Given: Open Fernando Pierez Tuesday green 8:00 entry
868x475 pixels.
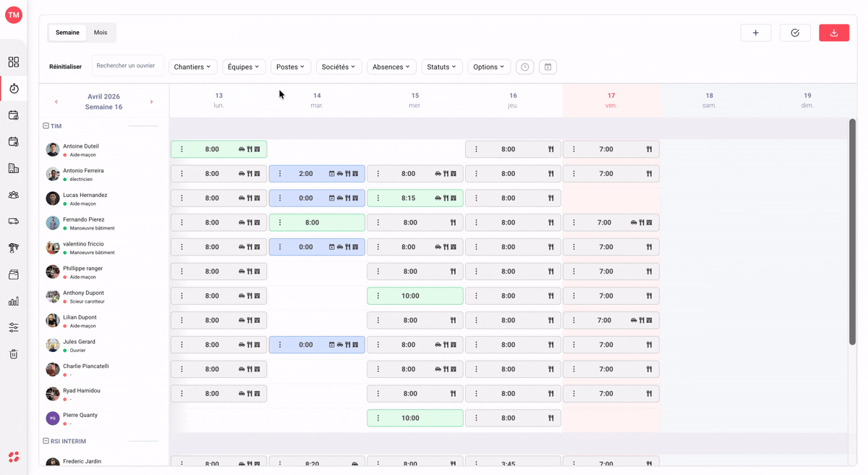Looking at the screenshot, I should pyautogui.click(x=317, y=222).
